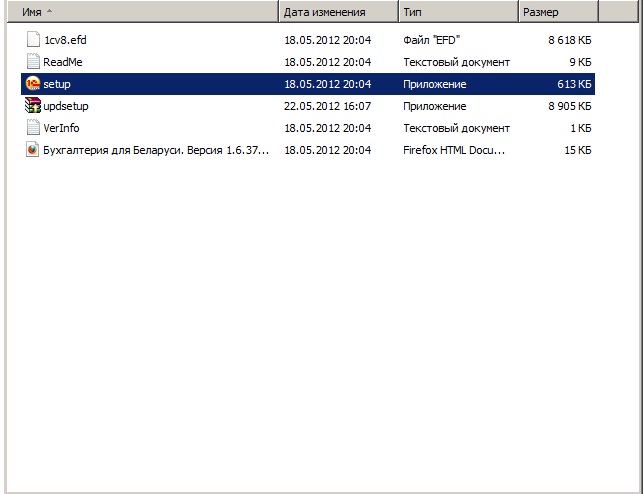The width and height of the screenshot is (644, 494).
Task: Click the empty area below the file list
Action: coord(320,330)
